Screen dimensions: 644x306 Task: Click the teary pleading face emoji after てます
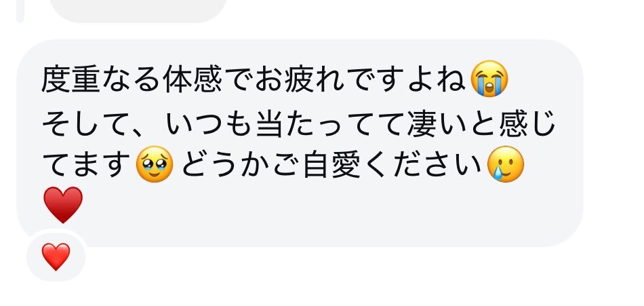click(154, 164)
